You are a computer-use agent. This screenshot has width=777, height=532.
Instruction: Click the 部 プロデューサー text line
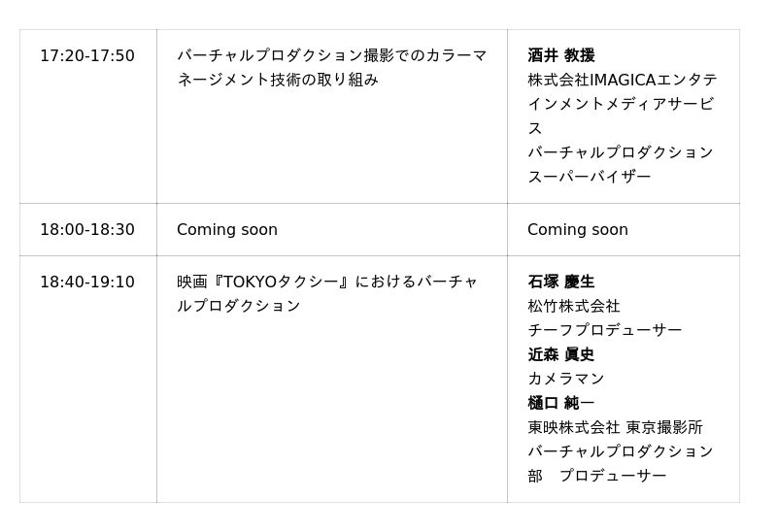(x=597, y=477)
